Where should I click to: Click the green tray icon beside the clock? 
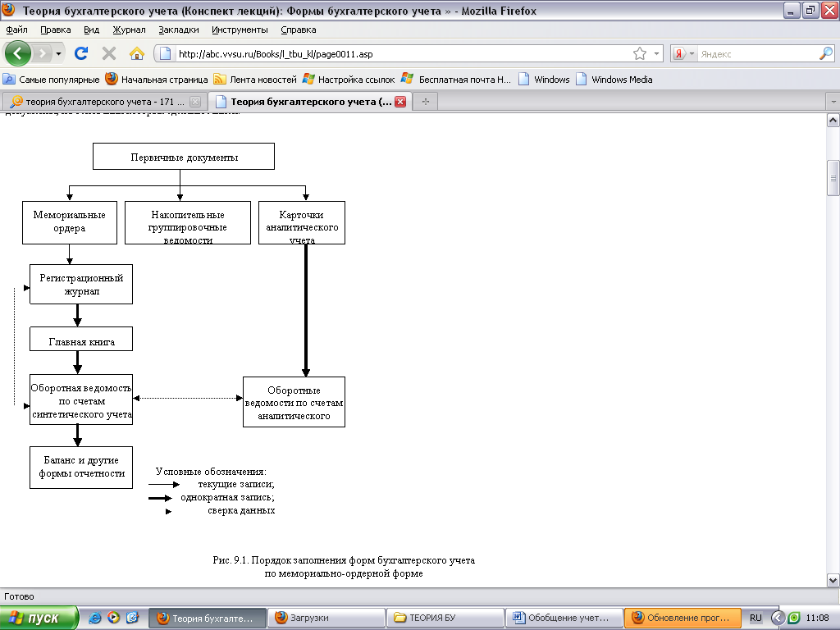point(793,618)
